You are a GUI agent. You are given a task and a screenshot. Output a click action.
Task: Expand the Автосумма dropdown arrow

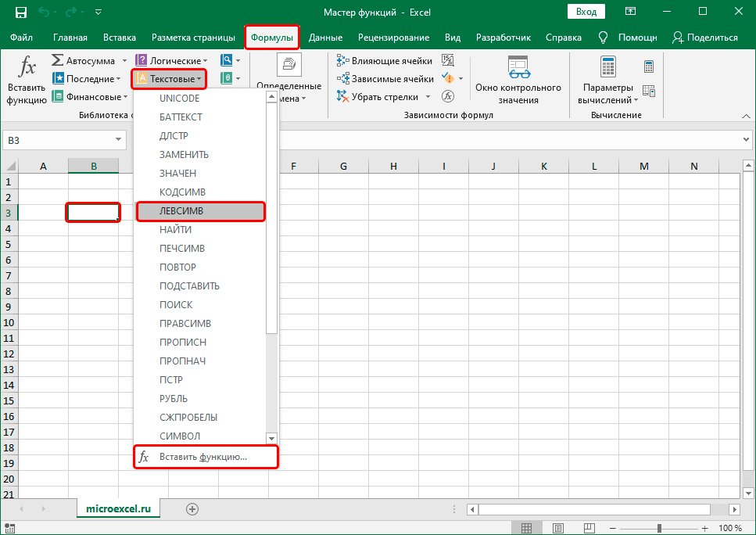pos(124,61)
